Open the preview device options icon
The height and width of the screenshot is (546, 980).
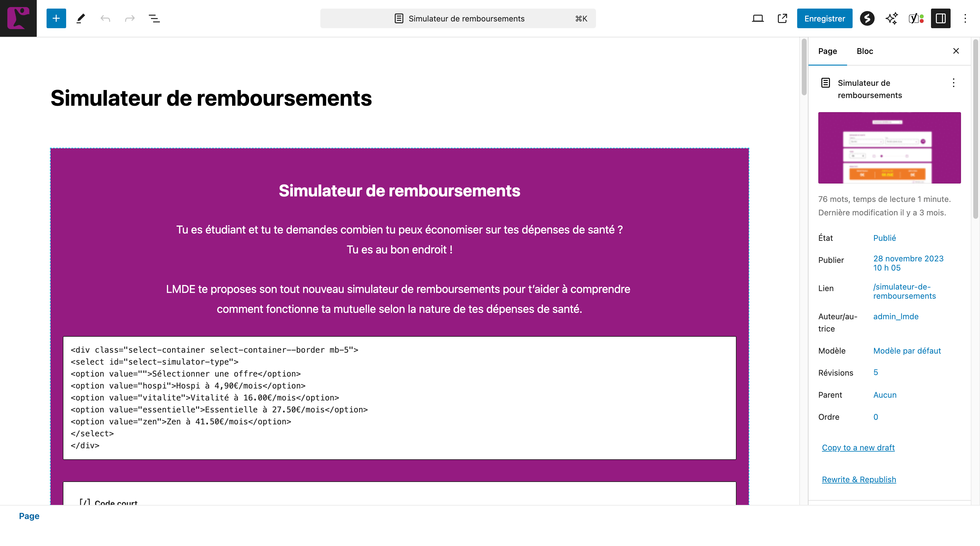pyautogui.click(x=757, y=18)
